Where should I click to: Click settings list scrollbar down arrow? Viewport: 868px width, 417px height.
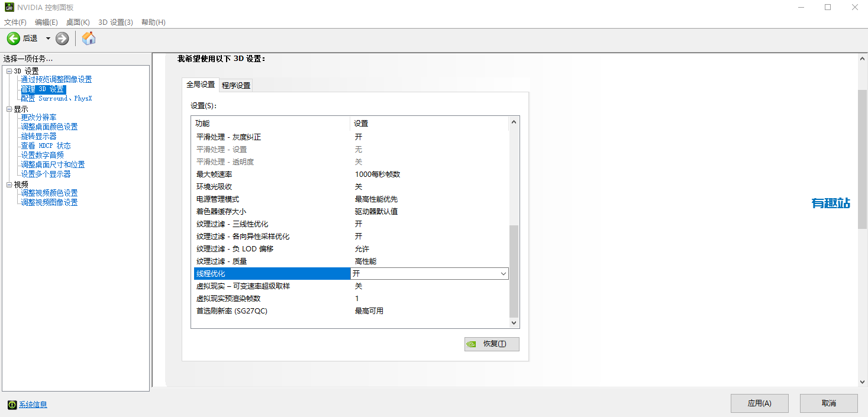(514, 323)
